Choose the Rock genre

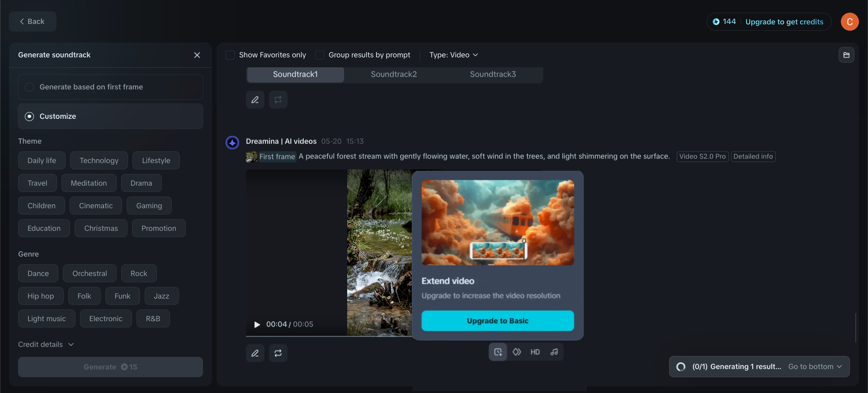tap(139, 273)
